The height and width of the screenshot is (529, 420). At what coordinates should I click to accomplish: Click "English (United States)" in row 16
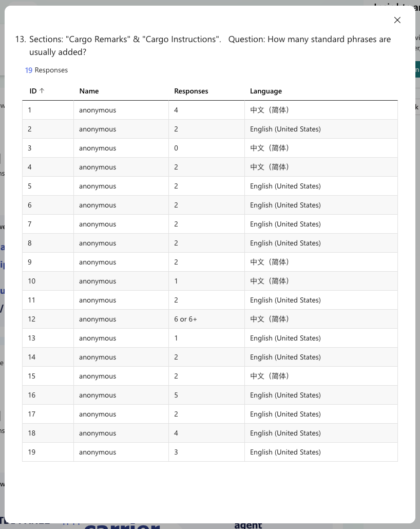click(x=285, y=395)
